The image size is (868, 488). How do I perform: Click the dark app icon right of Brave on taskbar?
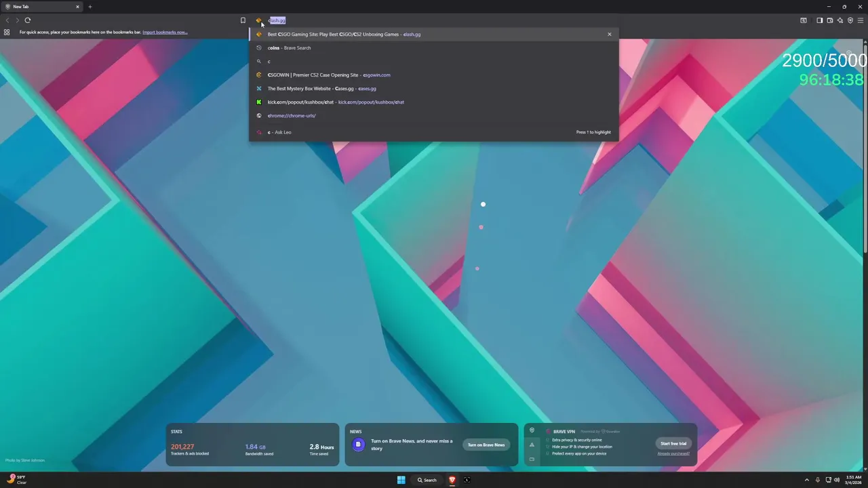[x=467, y=480]
